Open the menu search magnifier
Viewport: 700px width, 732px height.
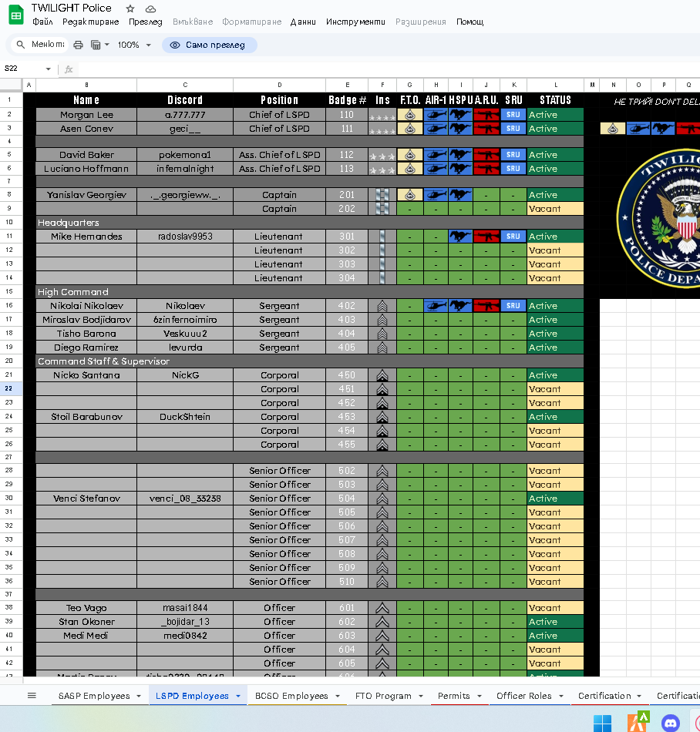point(20,45)
